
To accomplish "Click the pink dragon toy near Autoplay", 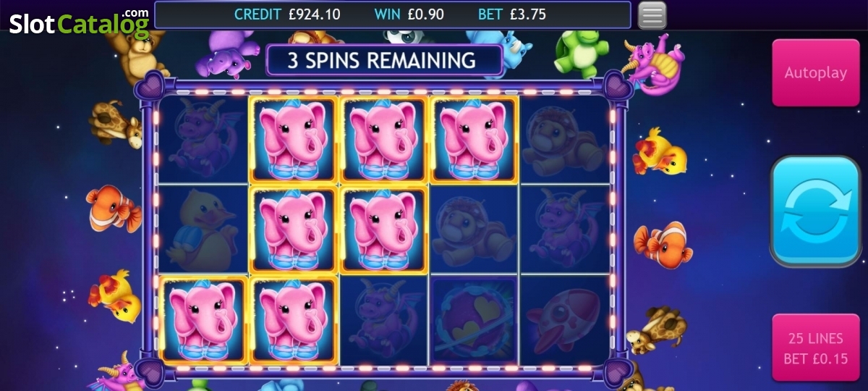I will point(655,64).
